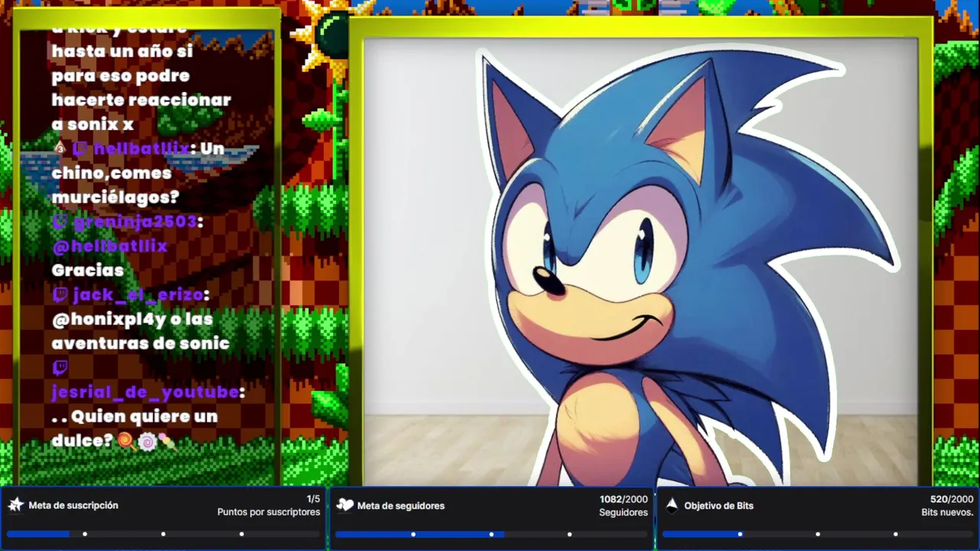The width and height of the screenshot is (980, 551).
Task: Click the 'Seguidores' text under follower count
Action: (x=624, y=512)
